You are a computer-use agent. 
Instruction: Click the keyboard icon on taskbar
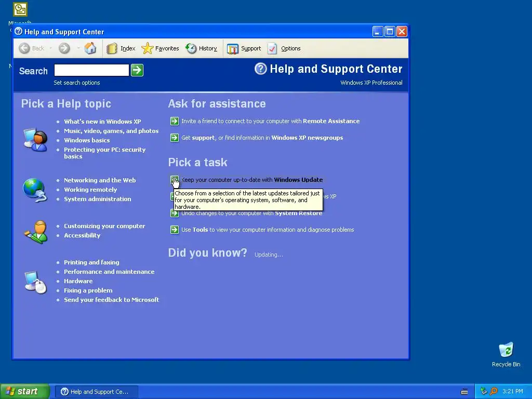pos(464,392)
